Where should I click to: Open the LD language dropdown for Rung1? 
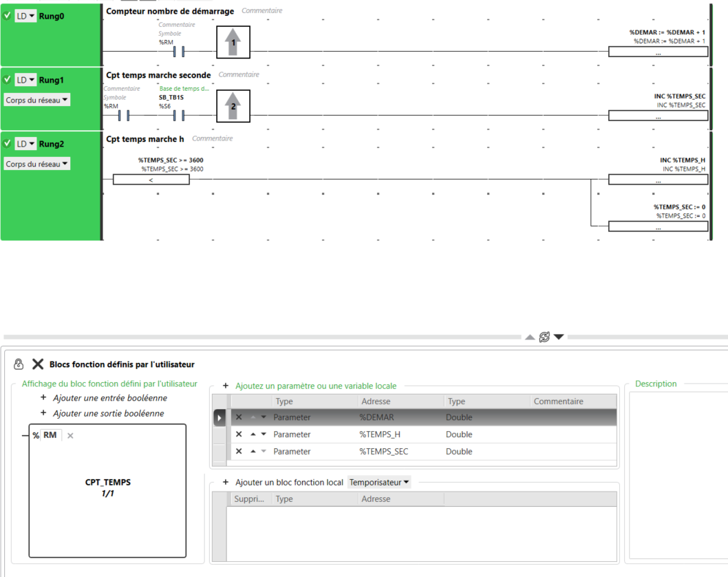tap(25, 80)
